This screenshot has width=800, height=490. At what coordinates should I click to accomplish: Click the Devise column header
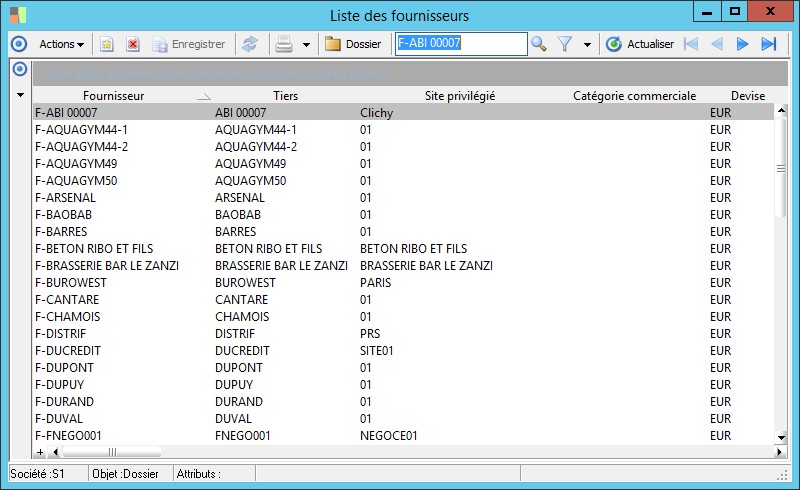747,96
